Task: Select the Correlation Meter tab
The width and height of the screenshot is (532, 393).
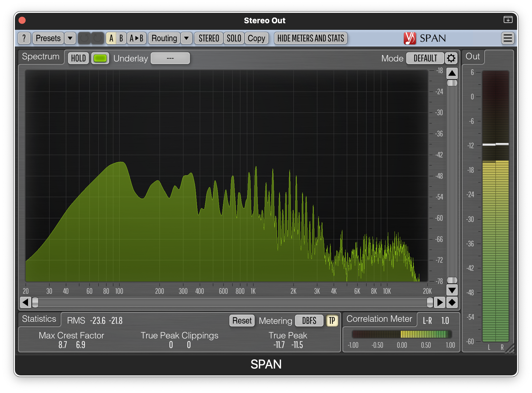Action: pos(379,319)
